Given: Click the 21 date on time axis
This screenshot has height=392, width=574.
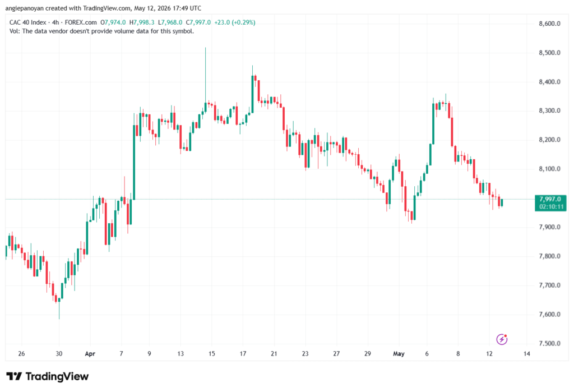Looking at the screenshot, I should click(x=274, y=354).
